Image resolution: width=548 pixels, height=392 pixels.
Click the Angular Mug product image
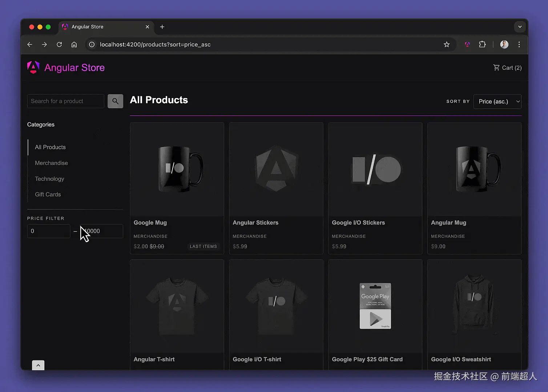pos(475,170)
